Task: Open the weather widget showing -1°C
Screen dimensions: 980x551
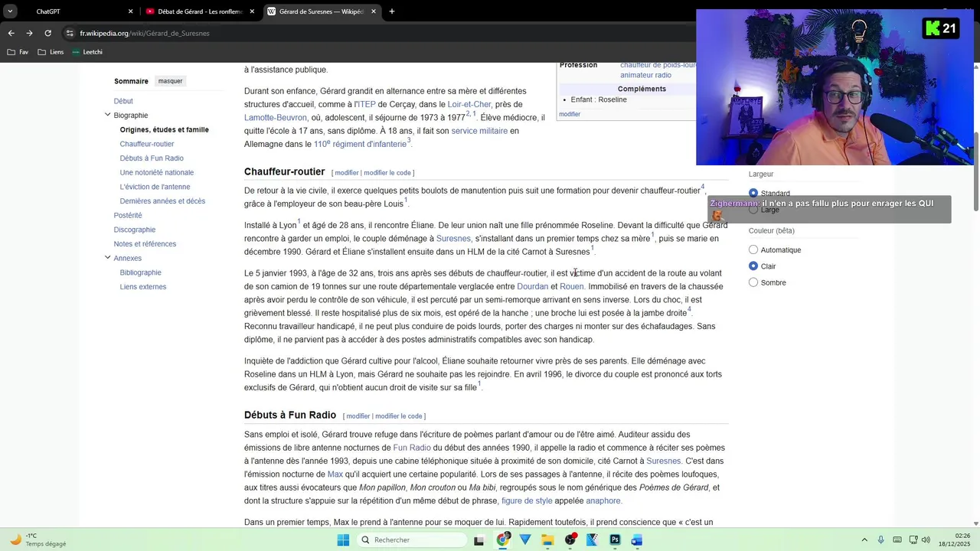Action: (38, 540)
